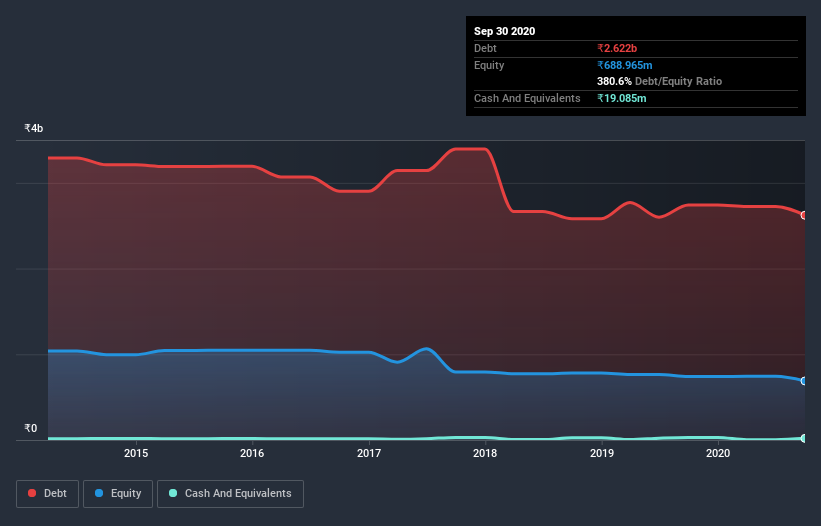Image resolution: width=821 pixels, height=526 pixels.
Task: Click the blue Equity legend dot
Action: [x=99, y=493]
